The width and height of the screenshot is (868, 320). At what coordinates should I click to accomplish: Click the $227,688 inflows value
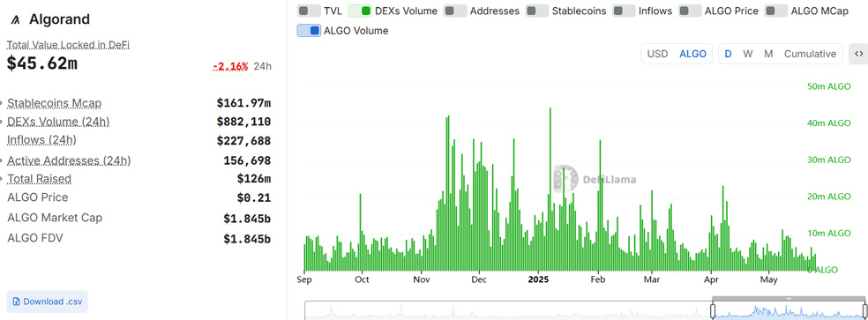pyautogui.click(x=243, y=141)
